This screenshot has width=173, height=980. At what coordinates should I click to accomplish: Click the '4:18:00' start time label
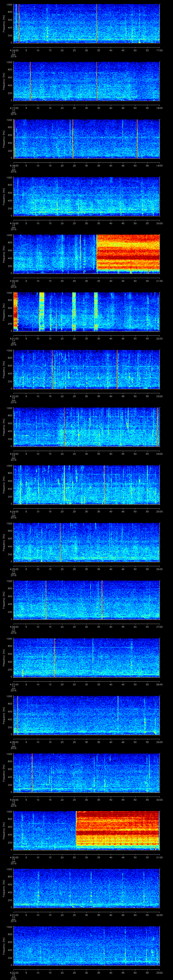coord(14,166)
